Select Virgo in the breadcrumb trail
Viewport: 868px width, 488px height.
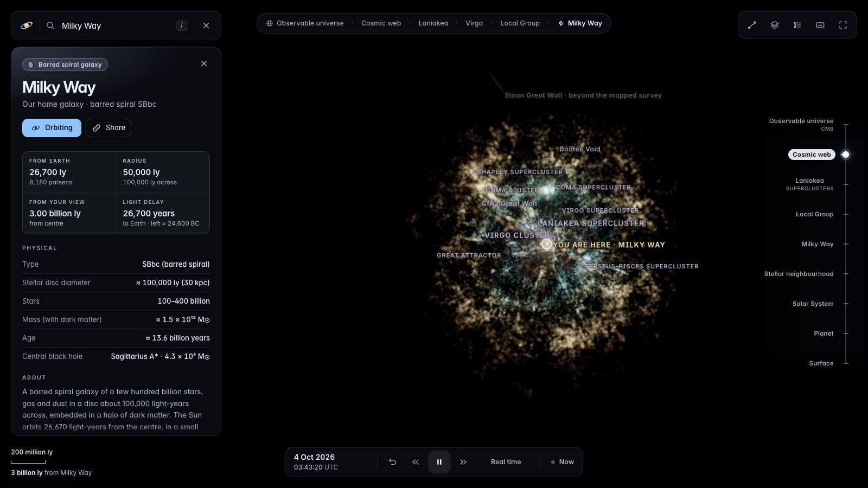(x=474, y=23)
